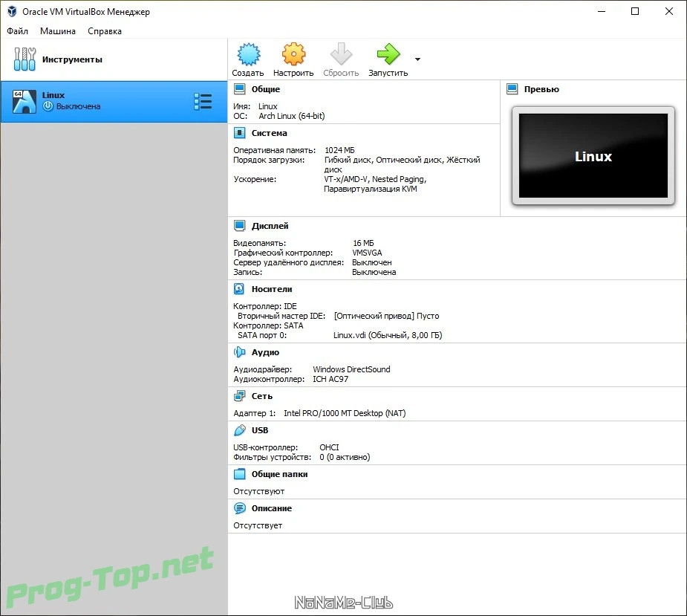Open the USB section heading link
The image size is (687, 616).
[x=260, y=430]
